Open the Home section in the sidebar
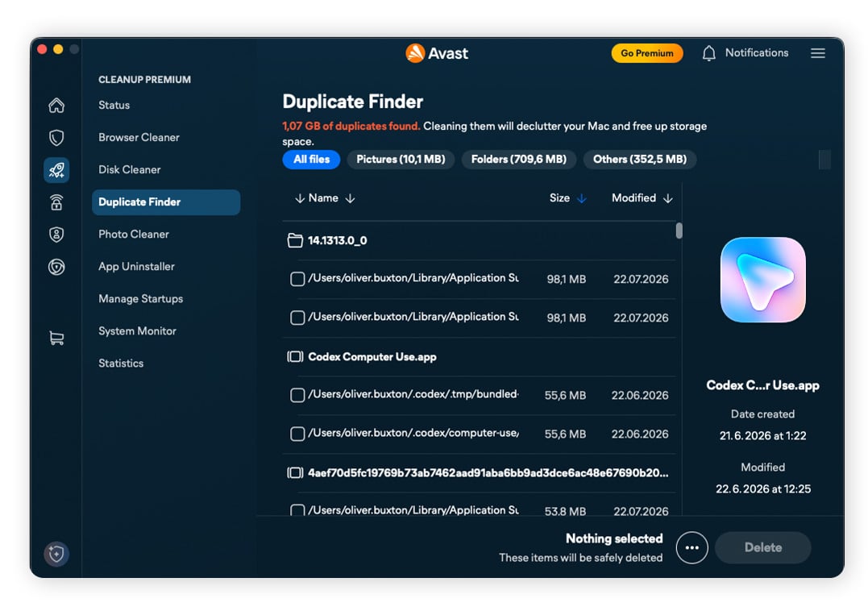This screenshot has height=611, width=868. [56, 105]
